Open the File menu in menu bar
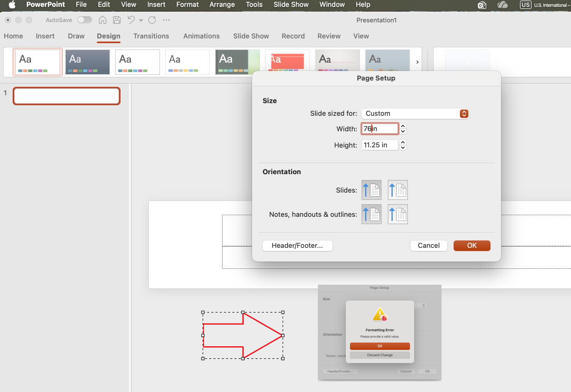Screen dimensions: 571x392 (81, 5)
